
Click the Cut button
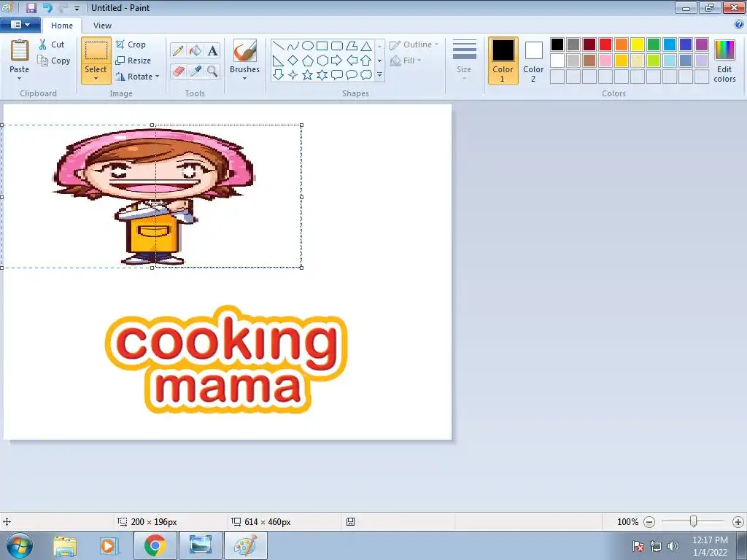[52, 44]
